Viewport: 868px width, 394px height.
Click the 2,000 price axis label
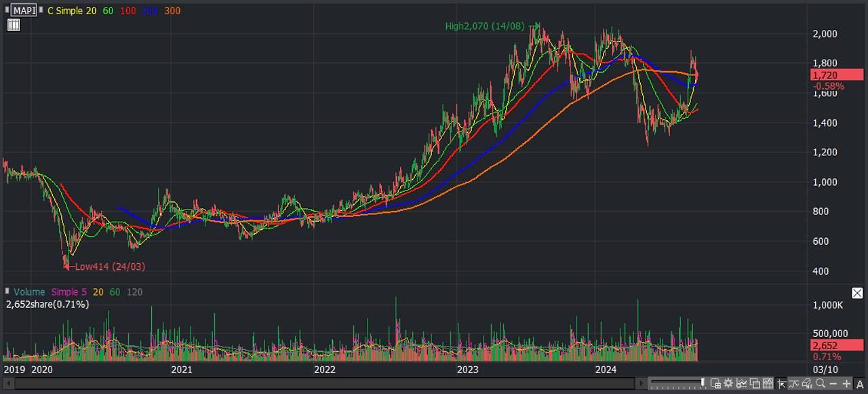(x=825, y=33)
